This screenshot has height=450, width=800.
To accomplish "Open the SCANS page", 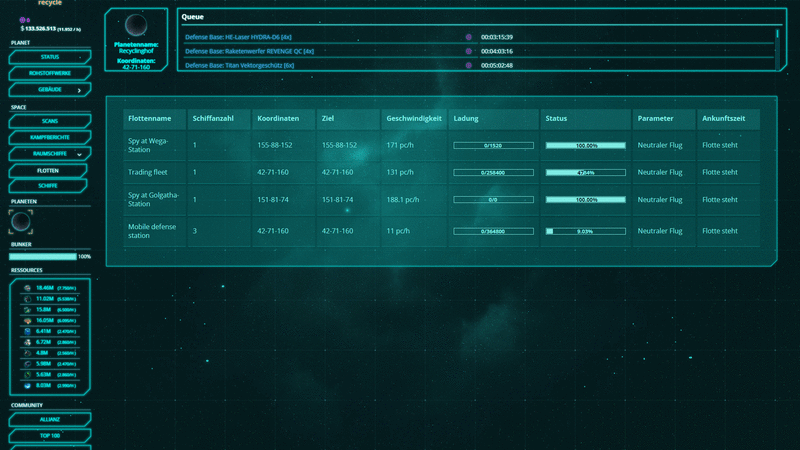I will pos(50,121).
